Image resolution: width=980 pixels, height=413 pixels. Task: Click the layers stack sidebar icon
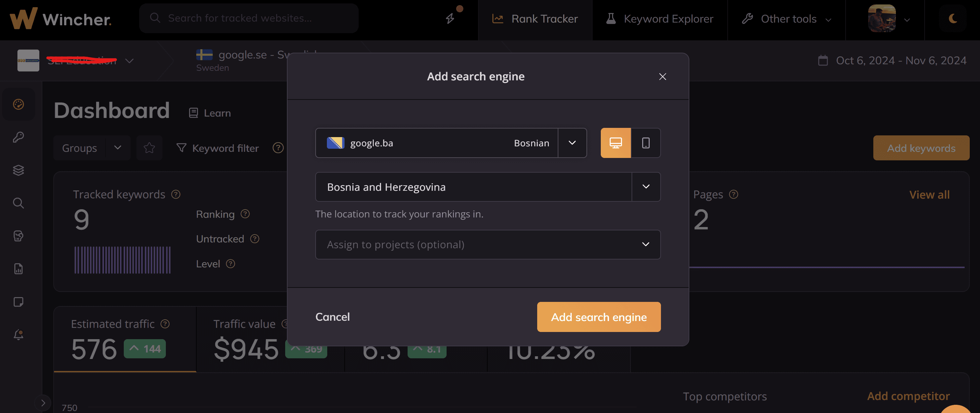pyautogui.click(x=18, y=170)
